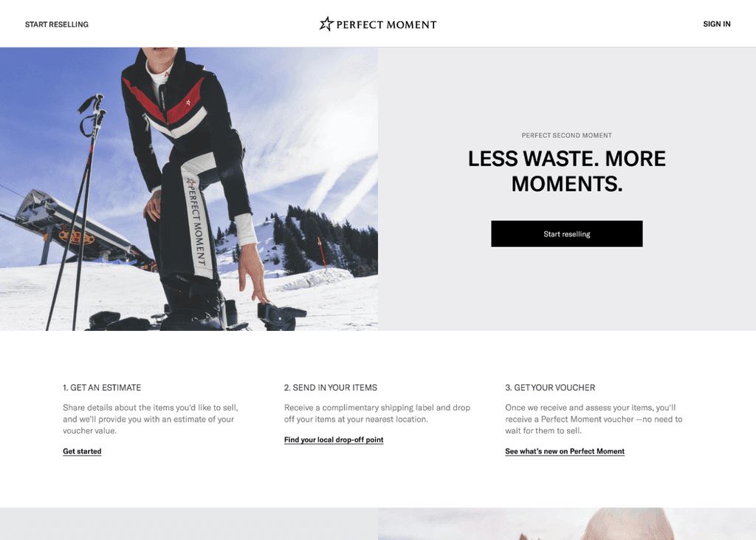Select the 2. SEND IN YOUR ITEMS heading
Viewport: 756px width, 540px height.
(330, 388)
